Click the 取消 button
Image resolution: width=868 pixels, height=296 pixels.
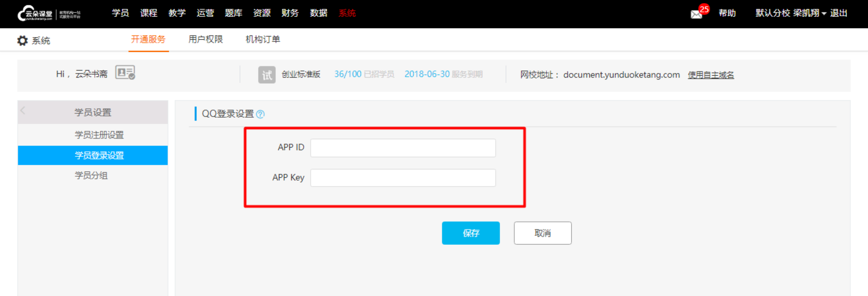542,233
